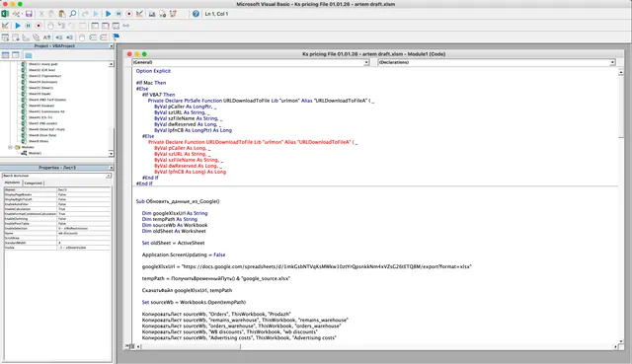The width and height of the screenshot is (632, 364).
Task: Open Project Explorer from the toolbar icon
Action: click(x=152, y=14)
